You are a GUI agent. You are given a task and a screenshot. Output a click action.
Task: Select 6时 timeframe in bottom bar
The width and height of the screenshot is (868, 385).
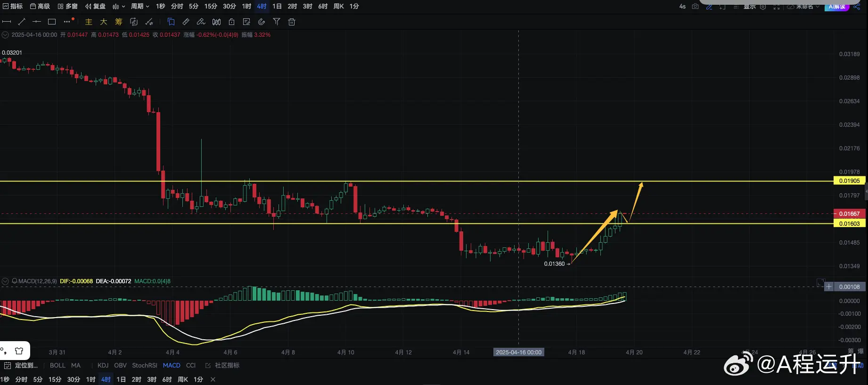(167, 379)
